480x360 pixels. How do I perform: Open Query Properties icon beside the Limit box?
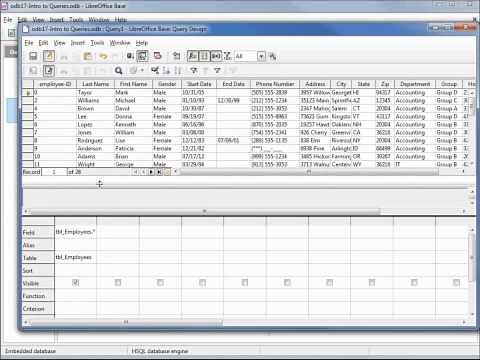(273, 56)
